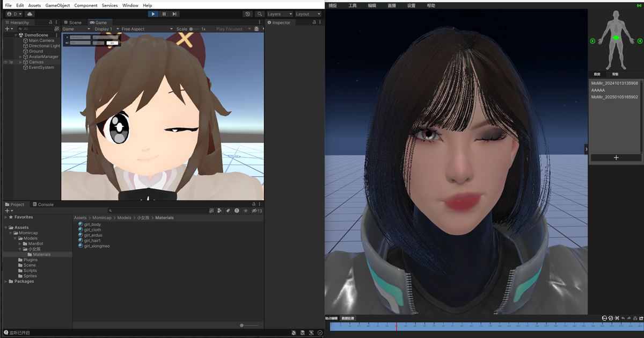Expand the AvatarManager object in Hierarchy
The image size is (644, 338).
pos(20,57)
